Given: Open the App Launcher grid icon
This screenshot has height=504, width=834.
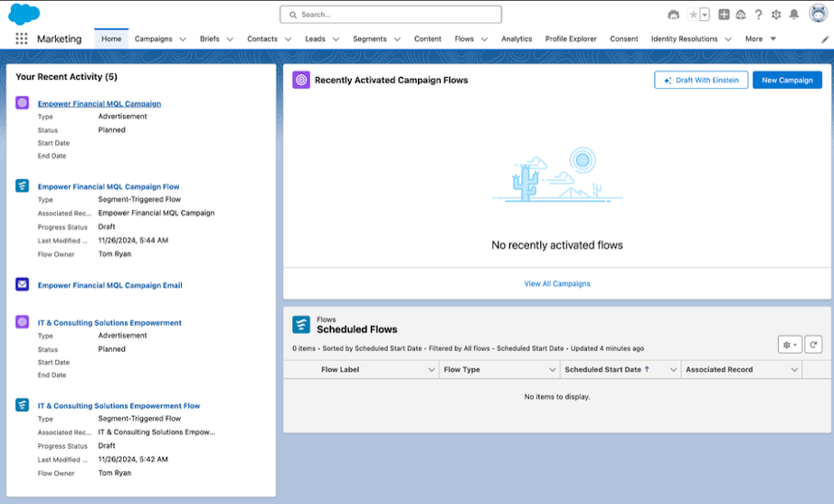Looking at the screenshot, I should pyautogui.click(x=21, y=39).
